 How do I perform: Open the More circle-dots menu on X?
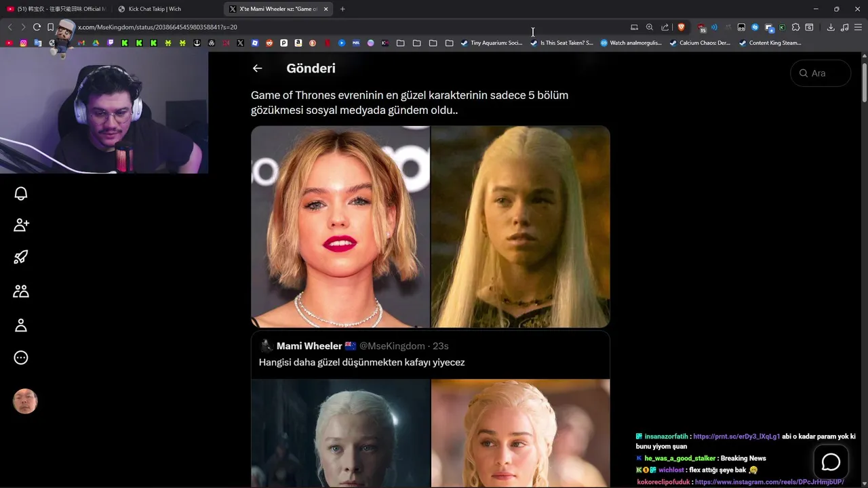click(21, 358)
